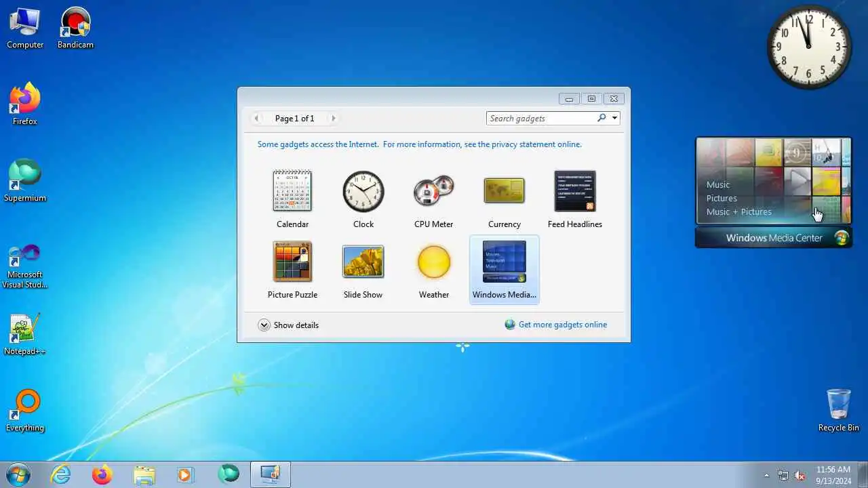This screenshot has height=488, width=868.
Task: Open the Computer desktop icon
Action: tap(25, 27)
